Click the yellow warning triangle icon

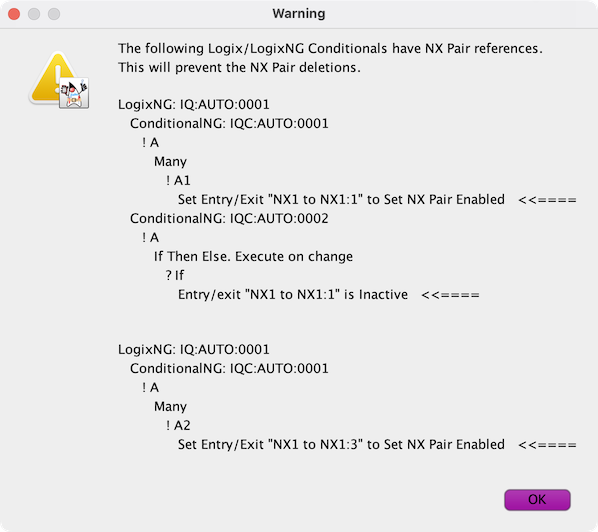coord(53,79)
